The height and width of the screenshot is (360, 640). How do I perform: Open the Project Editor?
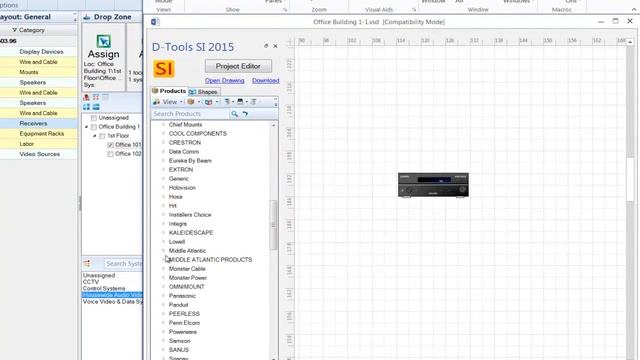pos(238,66)
